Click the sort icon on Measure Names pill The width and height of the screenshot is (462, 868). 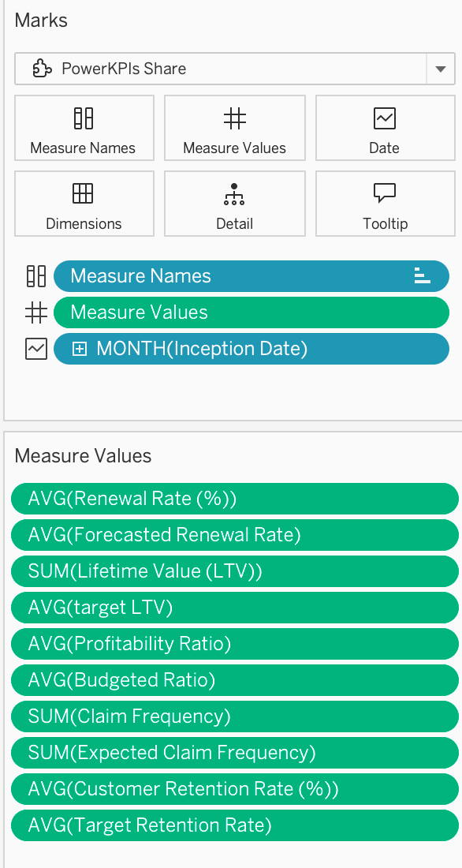[x=422, y=275]
